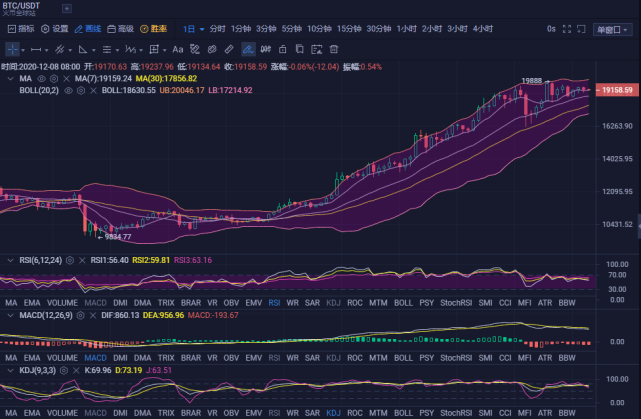Open the KDJ indicator settings gear
The height and width of the screenshot is (419, 641).
[x=64, y=371]
